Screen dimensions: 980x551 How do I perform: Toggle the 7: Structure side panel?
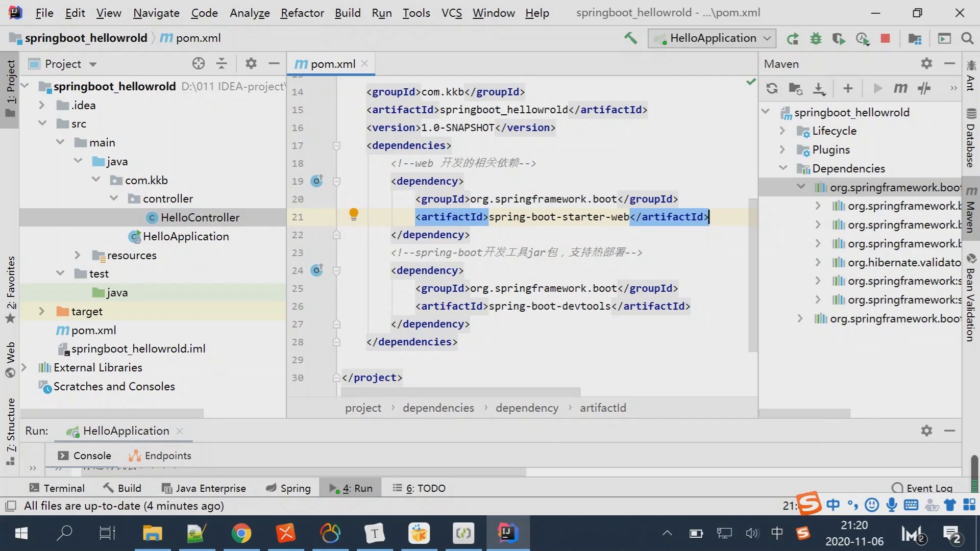(10, 431)
